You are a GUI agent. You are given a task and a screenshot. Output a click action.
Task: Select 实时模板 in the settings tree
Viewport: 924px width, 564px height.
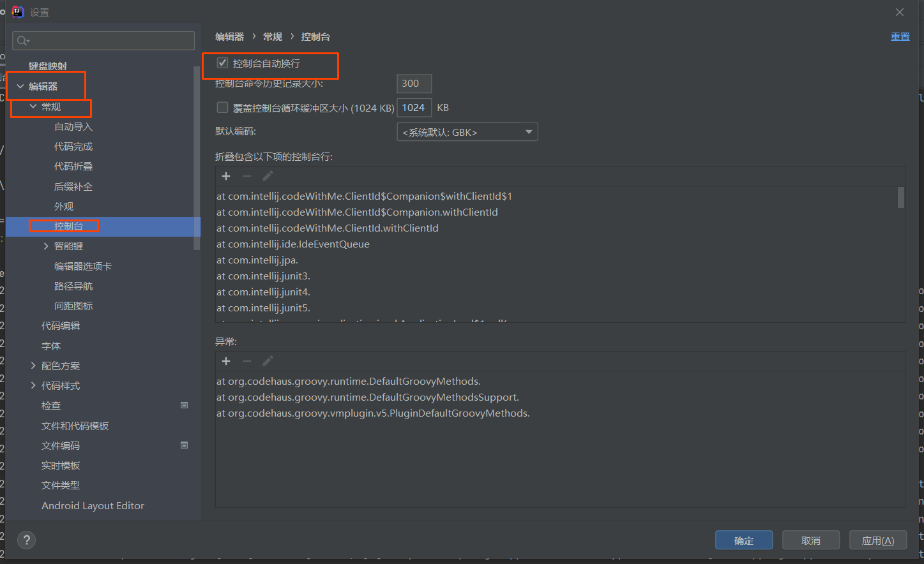61,465
